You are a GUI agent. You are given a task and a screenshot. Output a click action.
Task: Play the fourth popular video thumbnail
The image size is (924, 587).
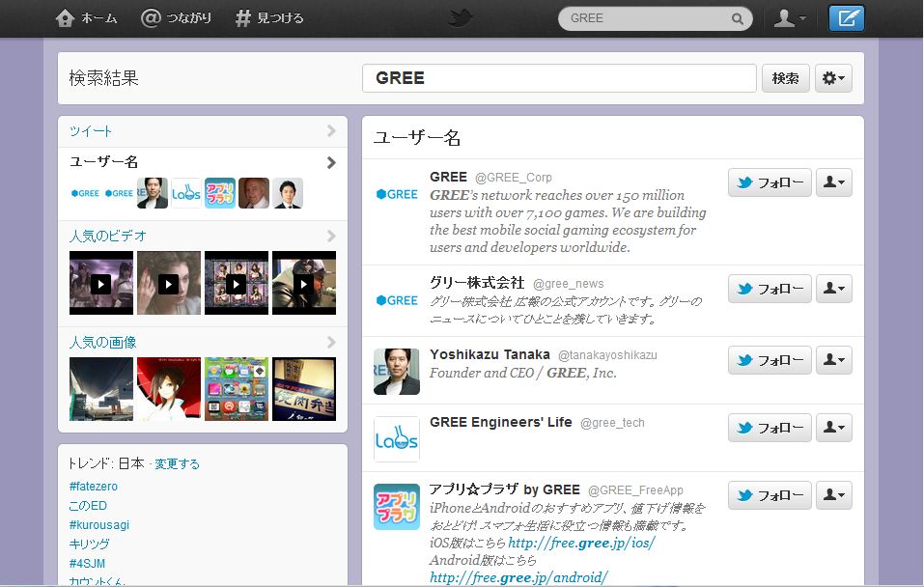(304, 284)
